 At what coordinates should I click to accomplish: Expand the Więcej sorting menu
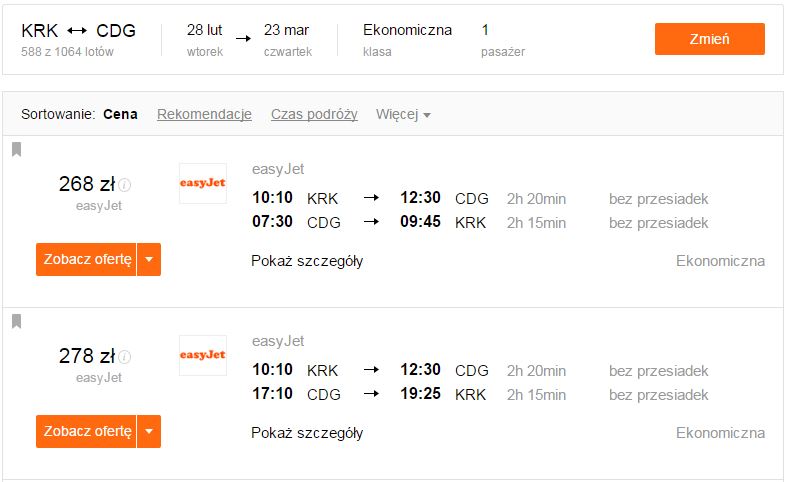pyautogui.click(x=403, y=114)
